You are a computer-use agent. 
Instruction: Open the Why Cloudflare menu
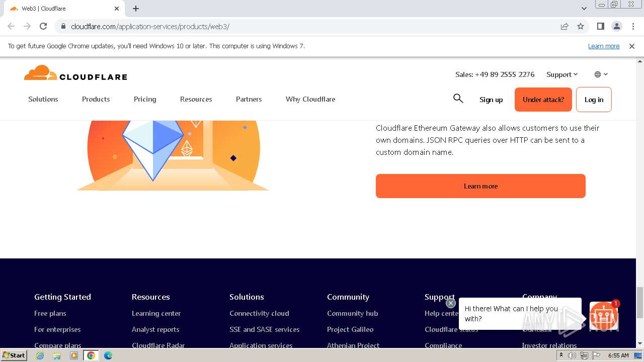(x=310, y=99)
